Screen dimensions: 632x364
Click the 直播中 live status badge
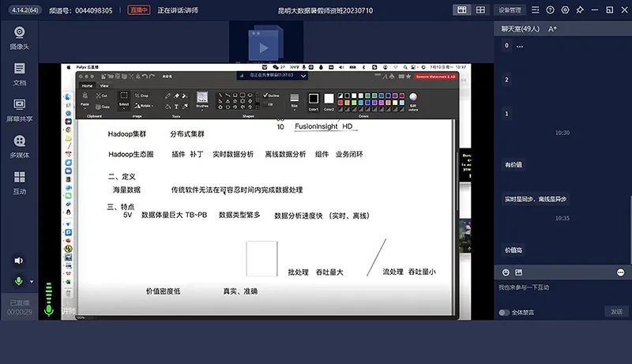(139, 10)
